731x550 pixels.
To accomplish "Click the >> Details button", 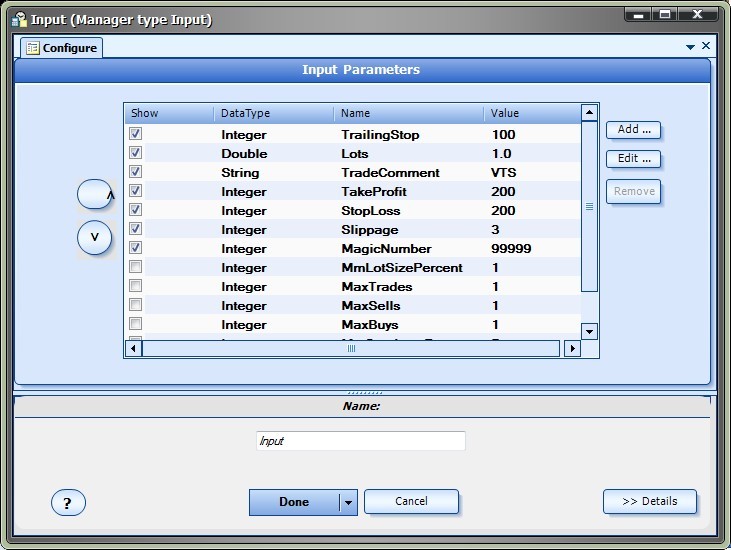I will coord(650,502).
